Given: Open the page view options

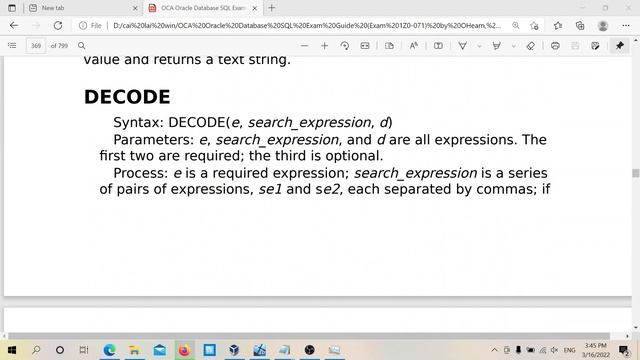Looking at the screenshot, I should [x=389, y=46].
